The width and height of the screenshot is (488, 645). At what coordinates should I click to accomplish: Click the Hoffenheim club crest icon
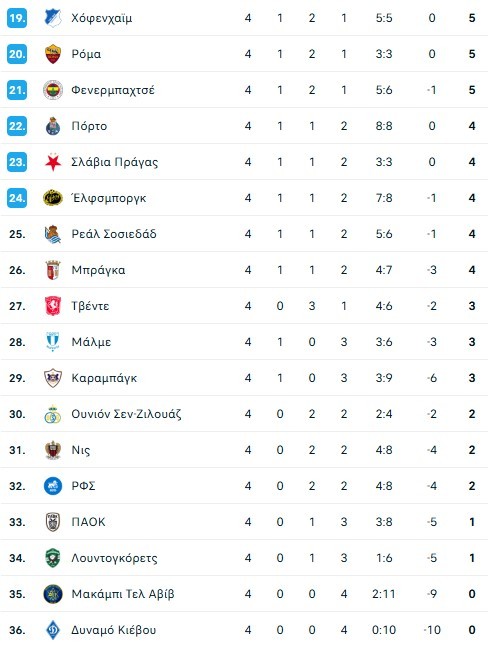53,18
